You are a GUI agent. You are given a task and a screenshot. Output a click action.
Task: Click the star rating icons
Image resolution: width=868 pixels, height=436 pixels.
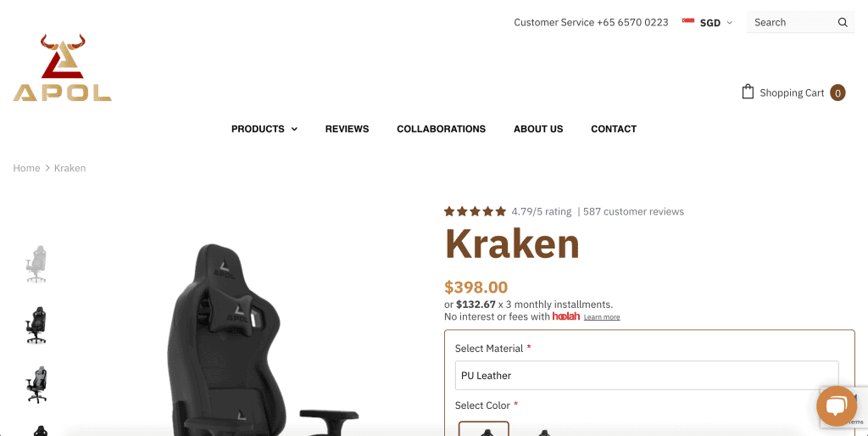point(475,211)
